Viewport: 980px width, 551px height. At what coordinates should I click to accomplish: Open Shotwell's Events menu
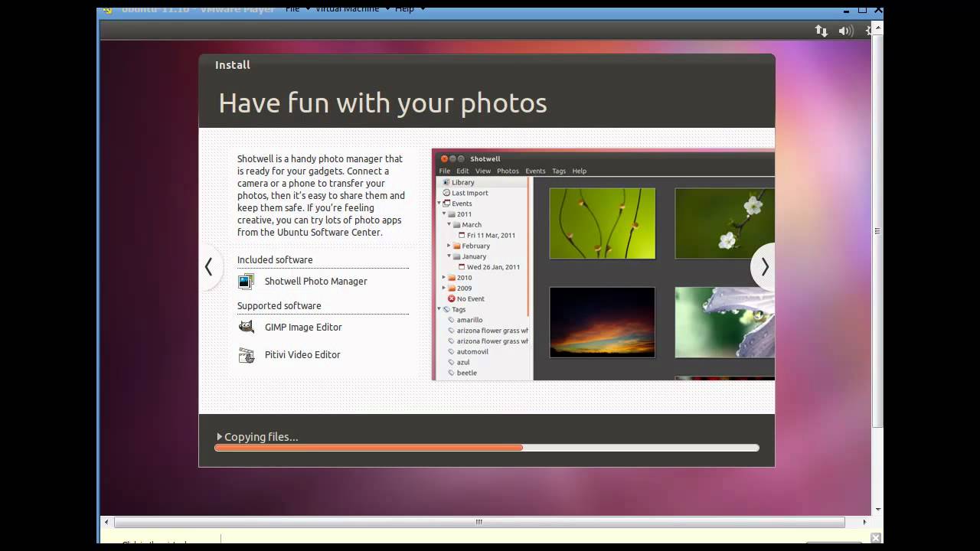[535, 171]
